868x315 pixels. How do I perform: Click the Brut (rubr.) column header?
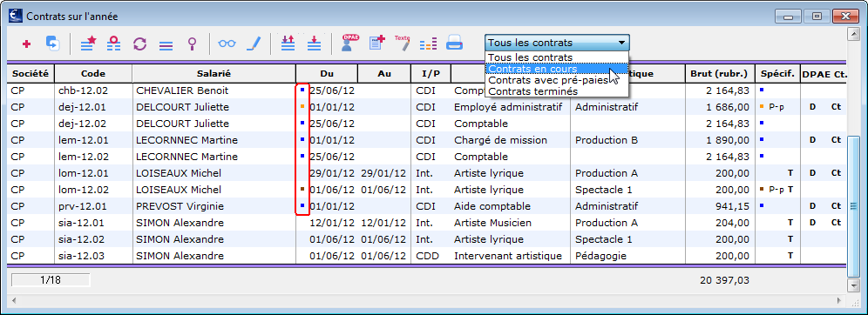coord(719,73)
